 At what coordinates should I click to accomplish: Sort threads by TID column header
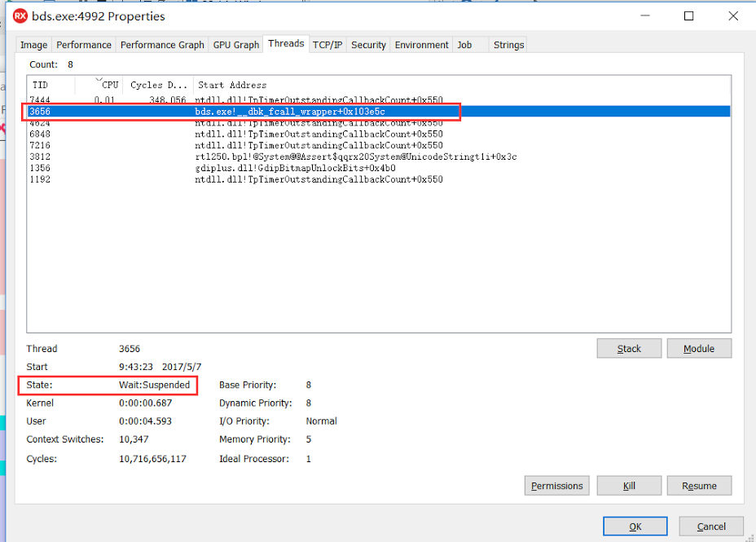51,85
